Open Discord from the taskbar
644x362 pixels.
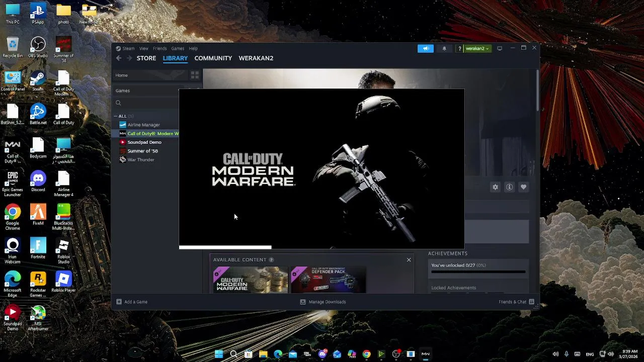click(x=323, y=354)
